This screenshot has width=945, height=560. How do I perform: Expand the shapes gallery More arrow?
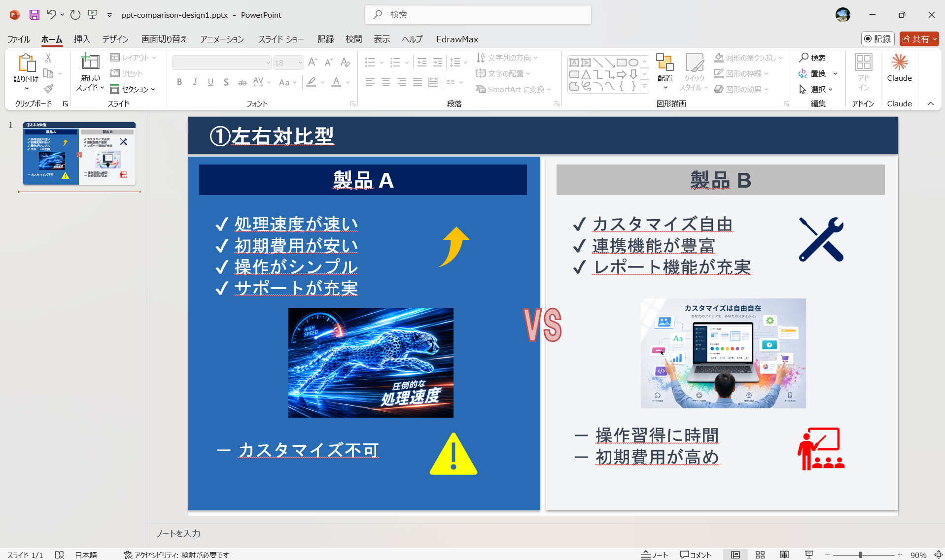[644, 87]
